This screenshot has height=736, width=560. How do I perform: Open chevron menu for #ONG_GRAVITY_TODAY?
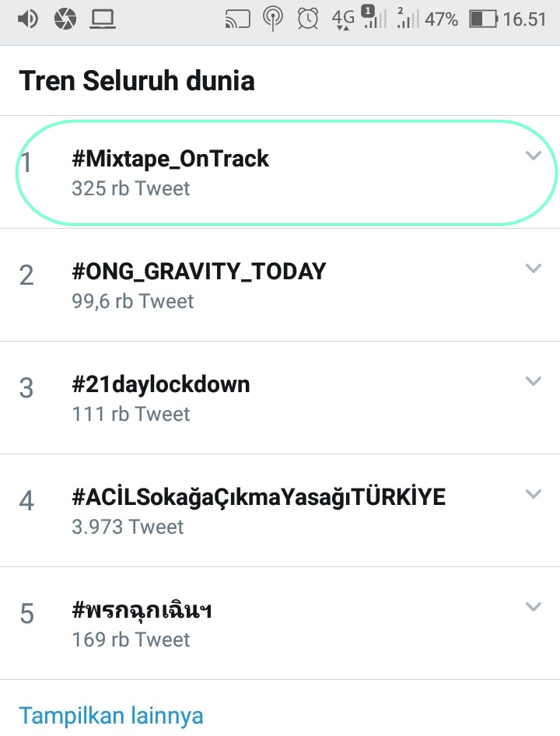533,268
